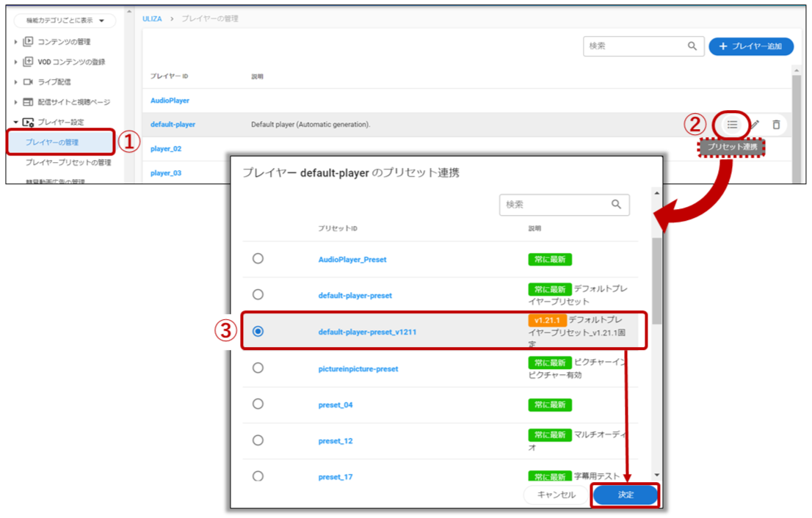
Task: Click the live streaming camera icon in sidebar
Action: 29,82
